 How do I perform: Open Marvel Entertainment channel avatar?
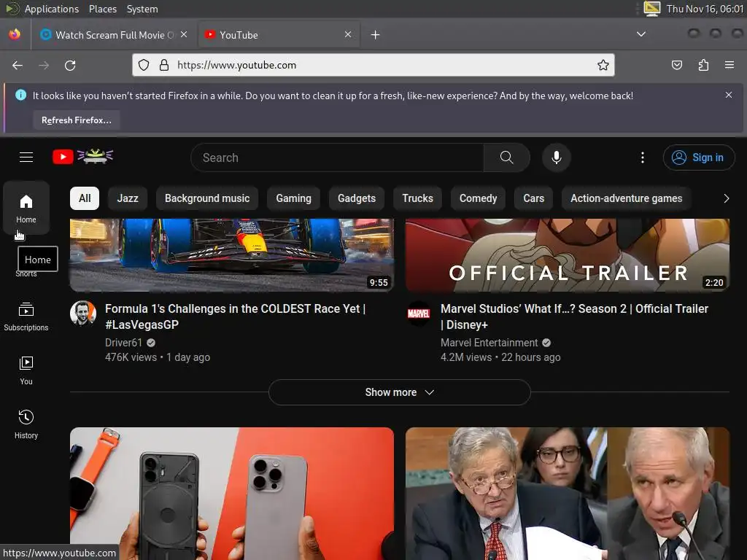[418, 313]
